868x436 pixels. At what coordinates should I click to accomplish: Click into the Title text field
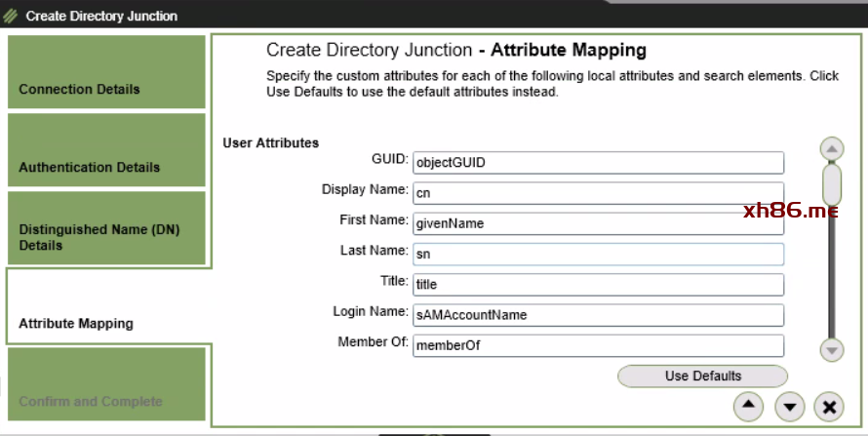(598, 285)
